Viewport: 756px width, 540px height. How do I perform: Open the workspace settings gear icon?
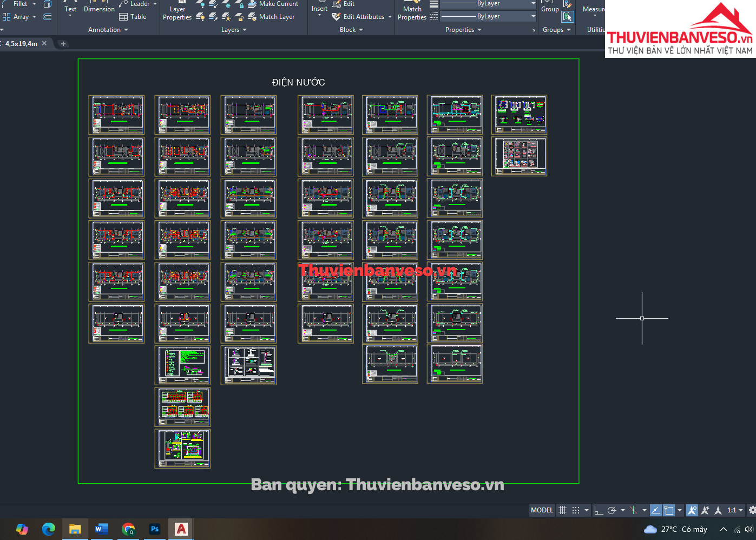(x=752, y=510)
